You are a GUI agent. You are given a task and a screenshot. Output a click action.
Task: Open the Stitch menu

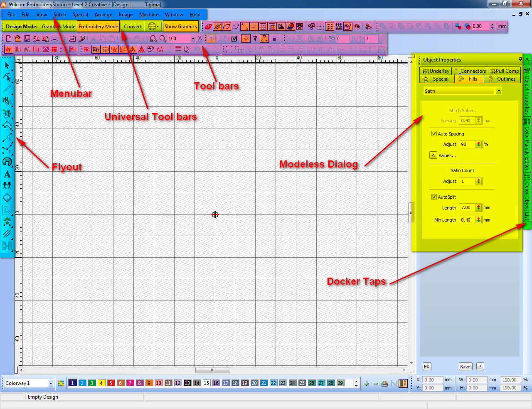click(60, 15)
